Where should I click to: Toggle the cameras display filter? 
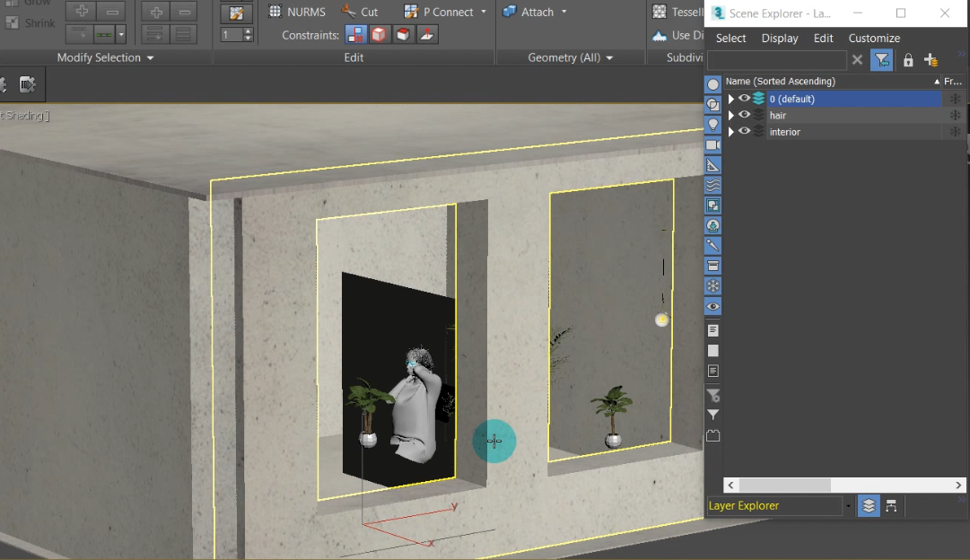[712, 144]
